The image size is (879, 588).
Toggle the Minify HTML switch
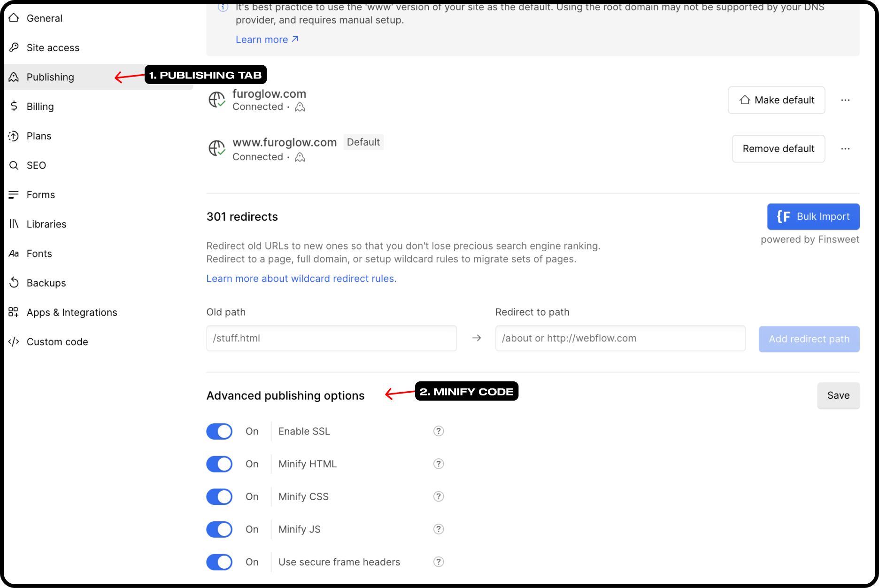219,464
